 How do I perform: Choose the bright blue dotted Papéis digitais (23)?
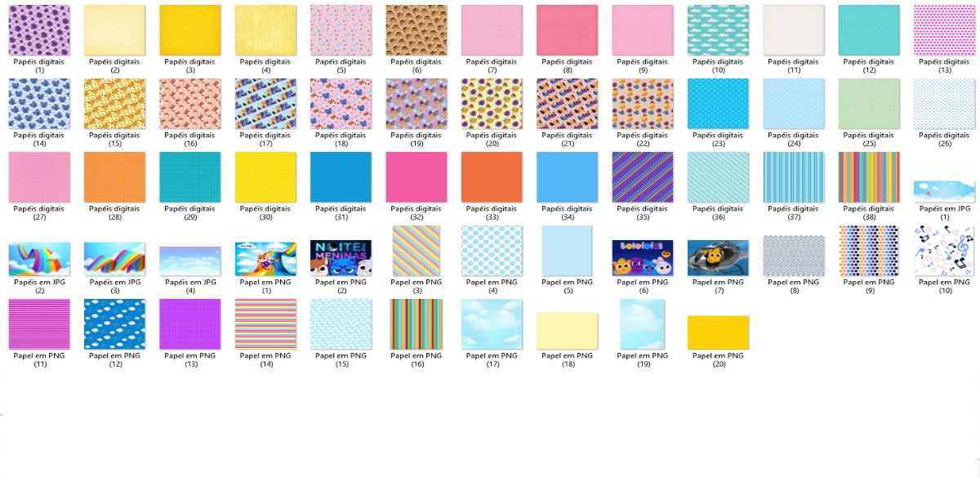coord(718,104)
